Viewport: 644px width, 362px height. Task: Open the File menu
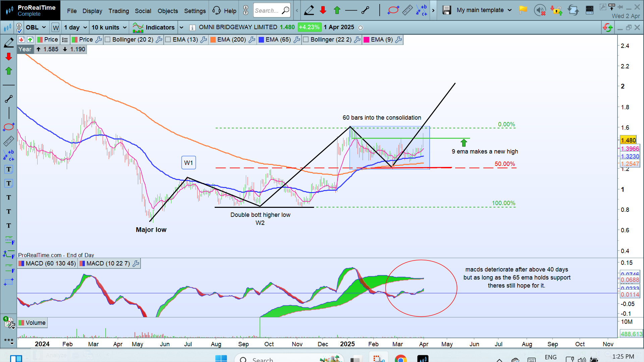pos(72,11)
